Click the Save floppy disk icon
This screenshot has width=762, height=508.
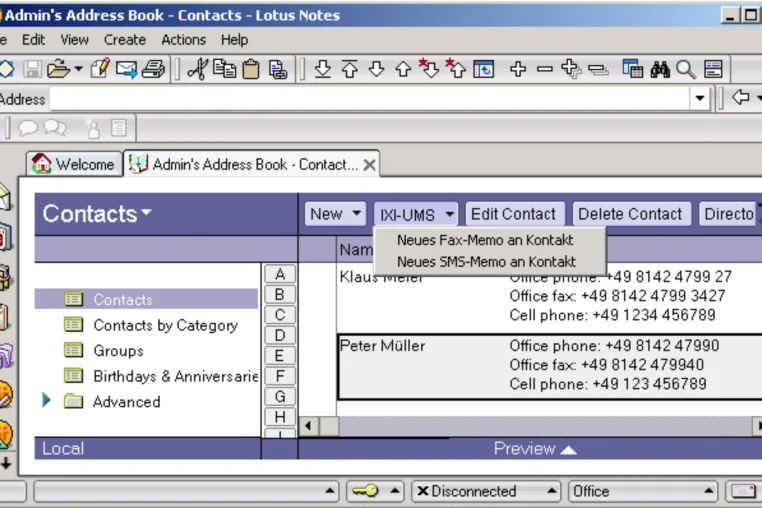point(33,69)
